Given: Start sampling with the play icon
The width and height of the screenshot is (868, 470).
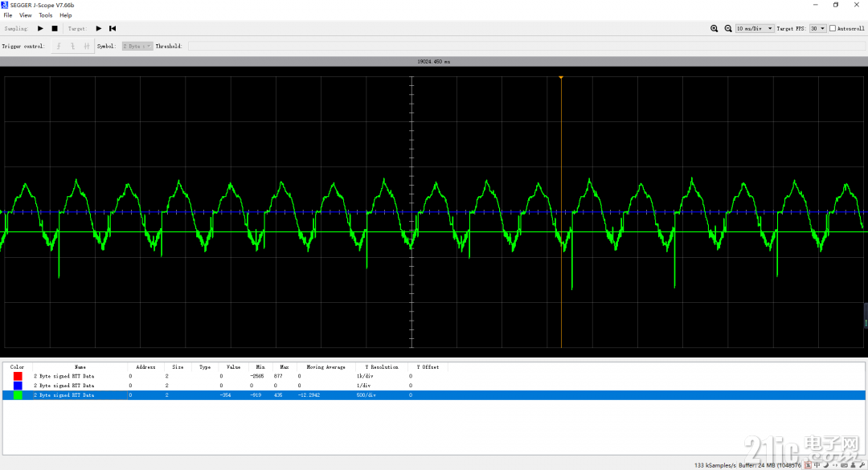Looking at the screenshot, I should point(40,28).
